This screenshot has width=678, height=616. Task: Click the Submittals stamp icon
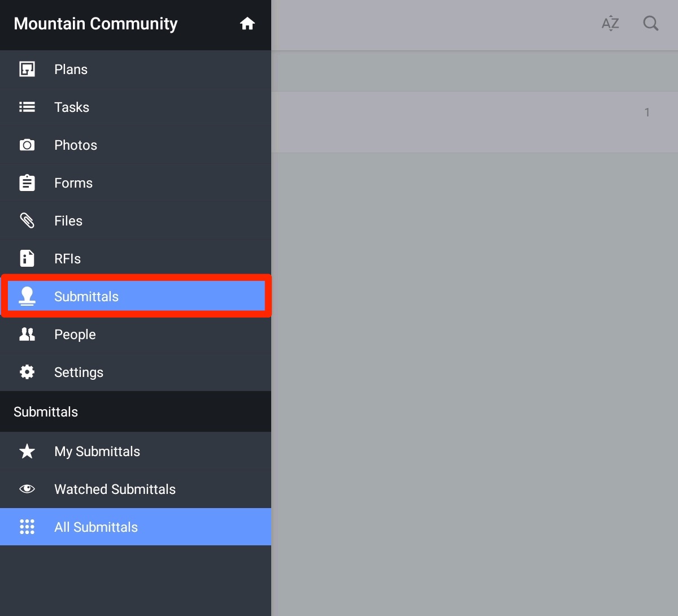(27, 297)
